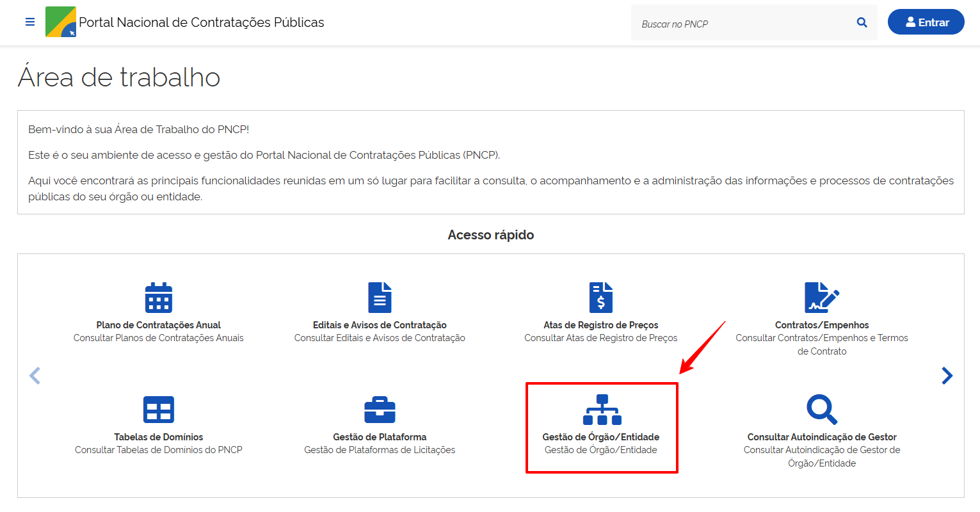Click the PNCP Brazil flag logo
The width and height of the screenshot is (980, 512).
(61, 22)
